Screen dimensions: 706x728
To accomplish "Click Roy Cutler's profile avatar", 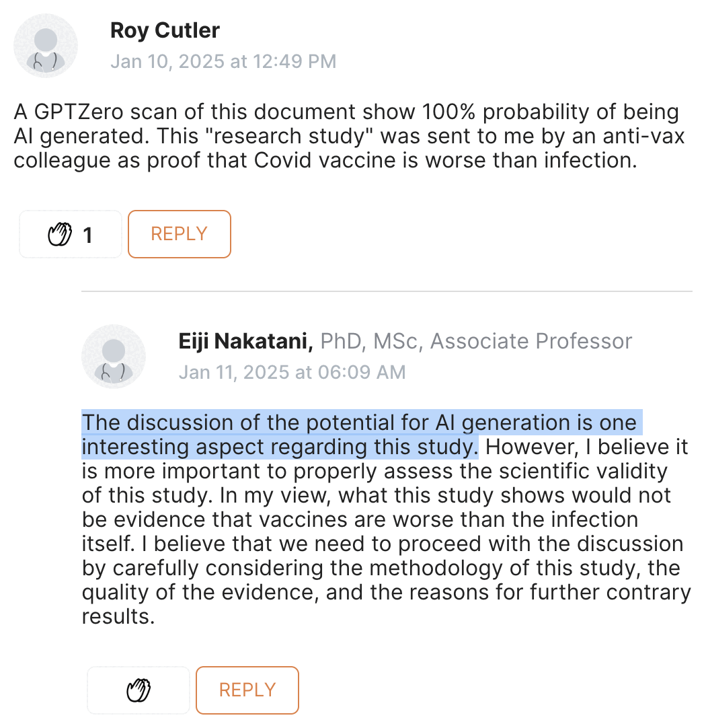I will coord(46,46).
